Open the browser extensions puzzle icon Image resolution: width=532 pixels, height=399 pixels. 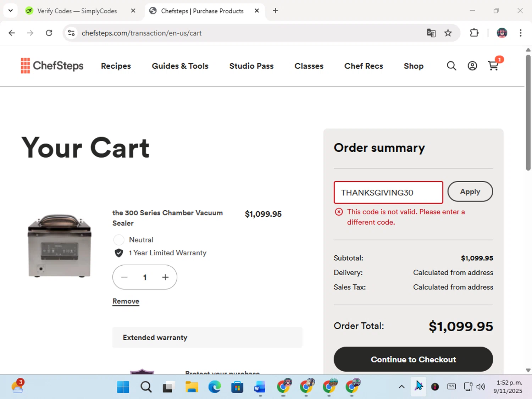(474, 33)
